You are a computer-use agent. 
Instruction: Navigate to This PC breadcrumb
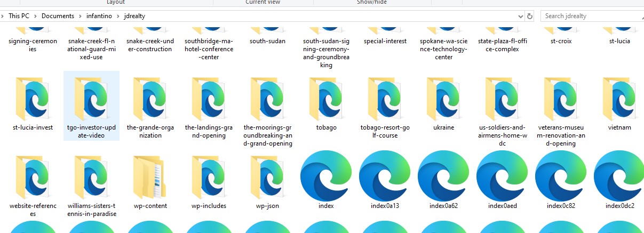19,16
